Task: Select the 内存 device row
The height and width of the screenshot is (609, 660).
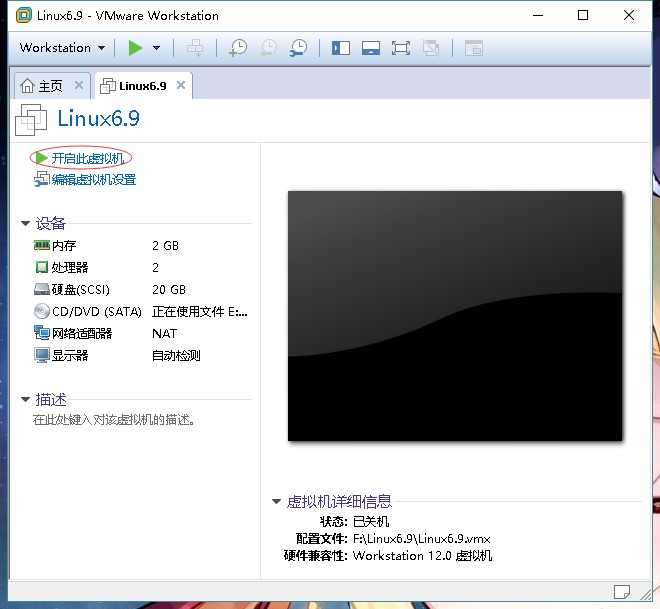Action: pos(141,245)
